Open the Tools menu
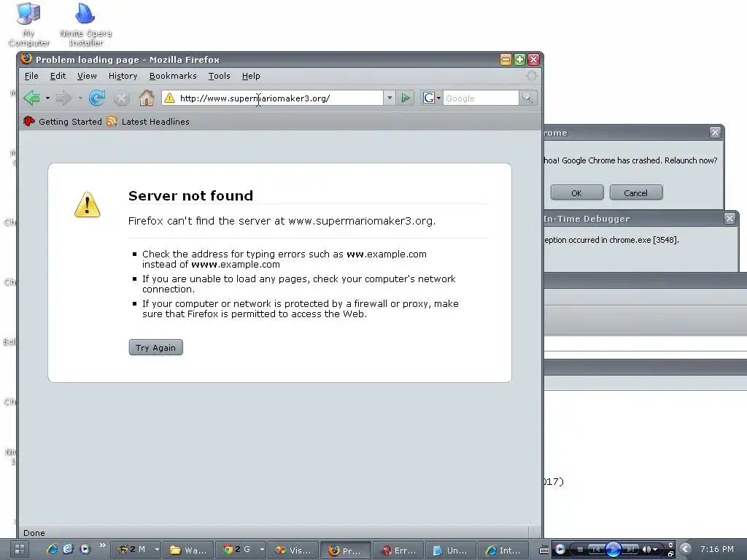 219,76
